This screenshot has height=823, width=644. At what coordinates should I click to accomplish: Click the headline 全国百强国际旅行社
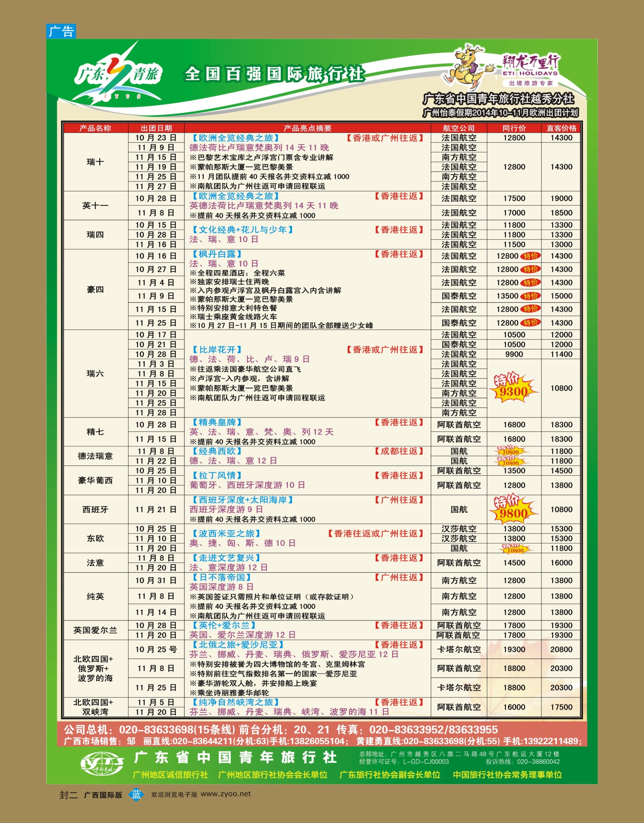coord(275,74)
